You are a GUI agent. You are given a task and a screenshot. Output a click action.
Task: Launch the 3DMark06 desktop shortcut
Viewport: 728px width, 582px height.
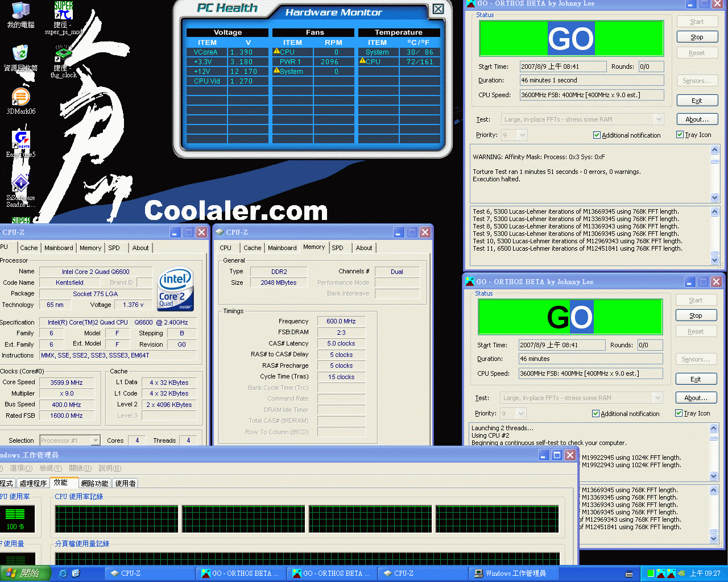click(x=20, y=101)
